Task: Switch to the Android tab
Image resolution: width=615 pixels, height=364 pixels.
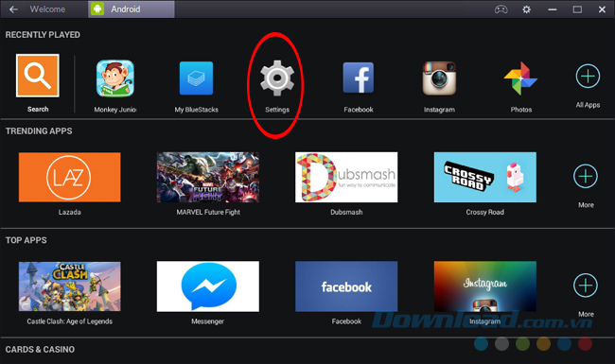Action: click(x=132, y=9)
